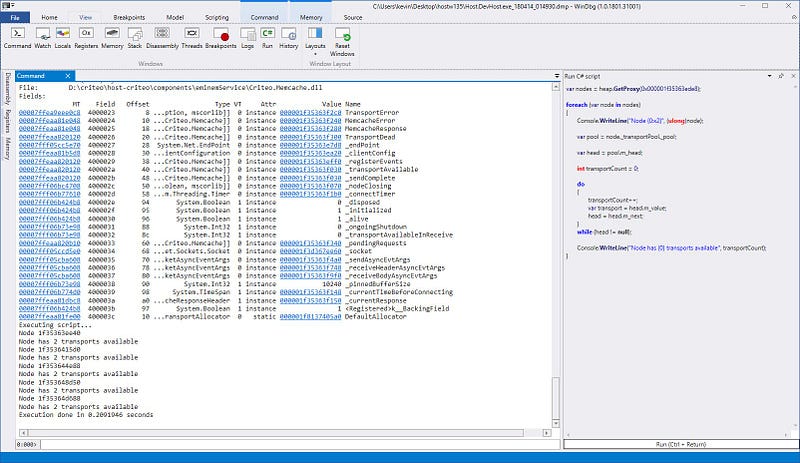Click the 'Node 1f35363ee40' output line
Image resolution: width=800 pixels, height=463 pixels.
[x=49, y=333]
